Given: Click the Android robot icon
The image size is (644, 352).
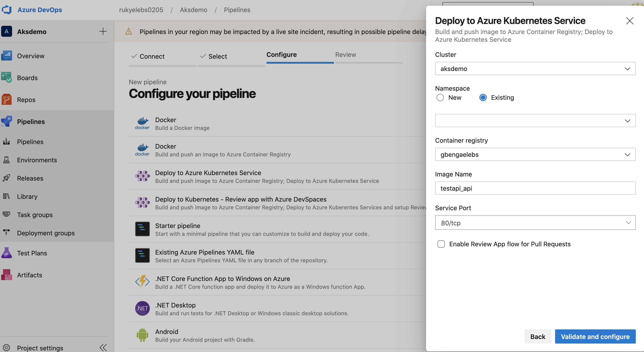Looking at the screenshot, I should [x=142, y=335].
